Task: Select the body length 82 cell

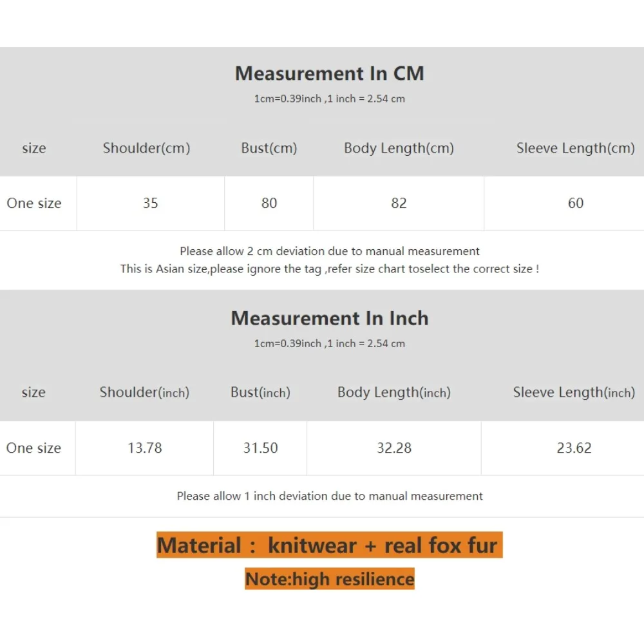Action: 399,204
